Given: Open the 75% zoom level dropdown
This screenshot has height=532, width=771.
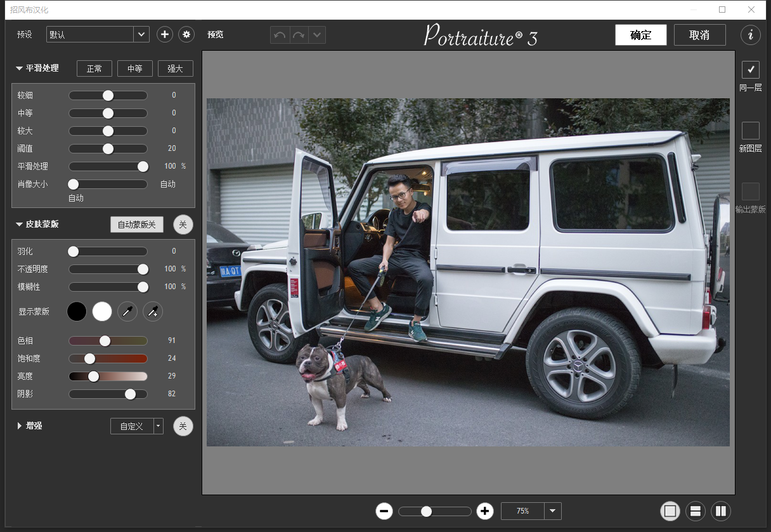Looking at the screenshot, I should click(x=553, y=511).
